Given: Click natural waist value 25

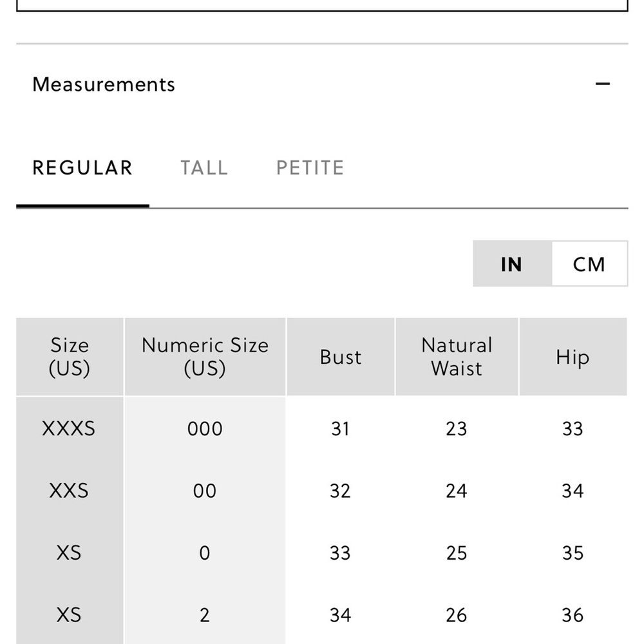Looking at the screenshot, I should 457,553.
